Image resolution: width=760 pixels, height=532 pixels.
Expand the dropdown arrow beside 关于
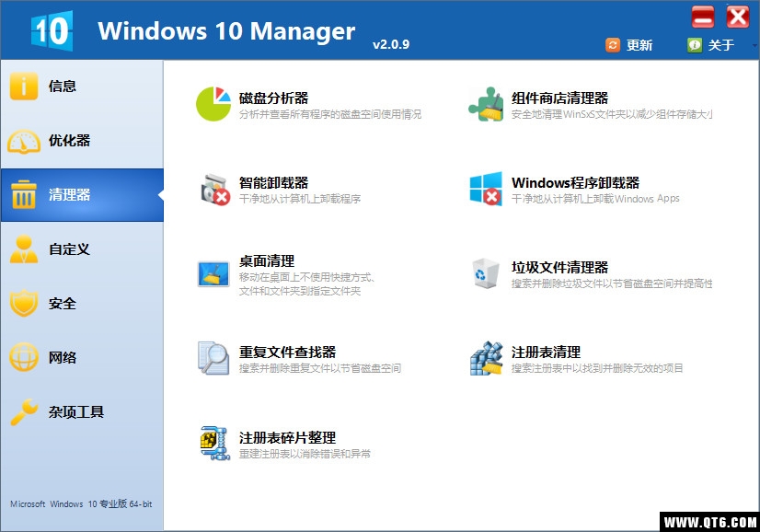(x=755, y=46)
